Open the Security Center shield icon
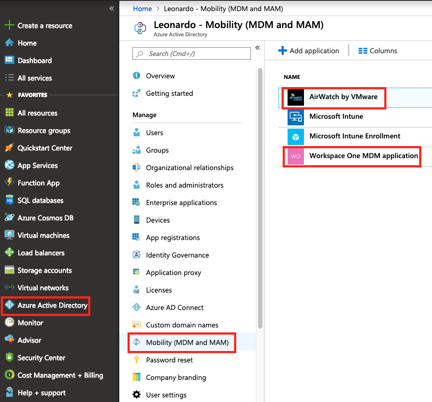This screenshot has width=432, height=402. point(9,357)
